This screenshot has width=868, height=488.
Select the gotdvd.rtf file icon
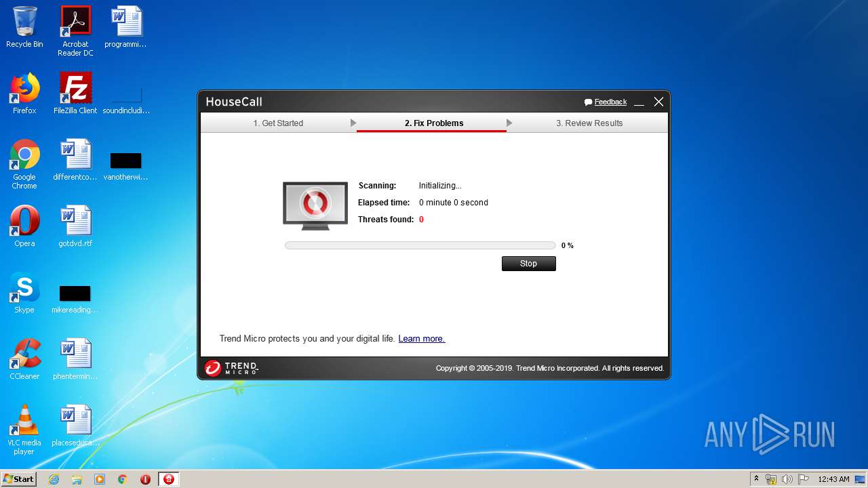click(75, 226)
